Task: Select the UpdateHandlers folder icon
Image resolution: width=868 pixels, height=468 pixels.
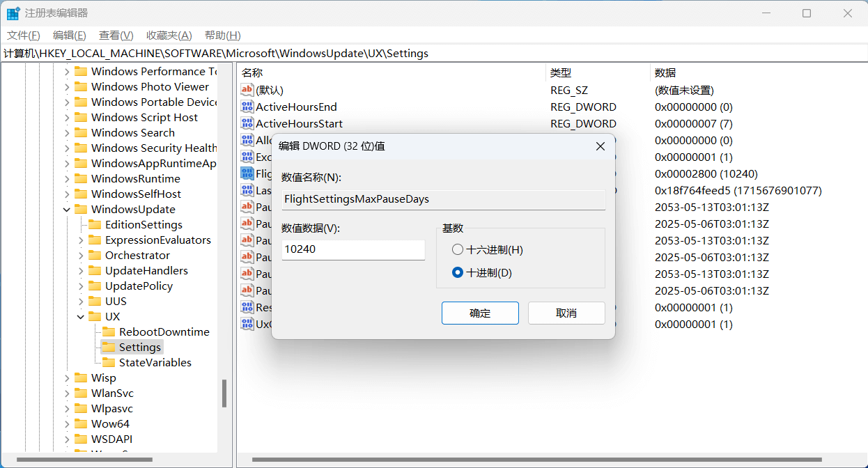Action: 95,270
